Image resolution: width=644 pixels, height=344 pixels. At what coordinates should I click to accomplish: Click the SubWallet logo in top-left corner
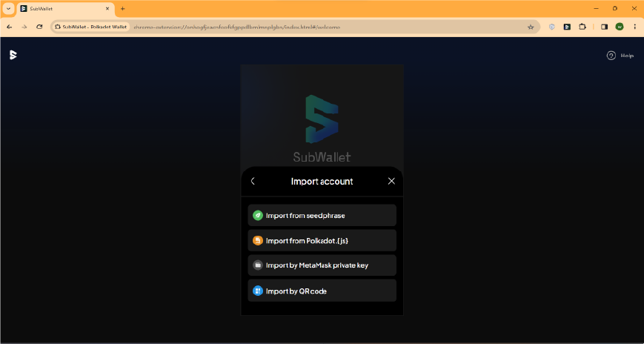pos(13,55)
